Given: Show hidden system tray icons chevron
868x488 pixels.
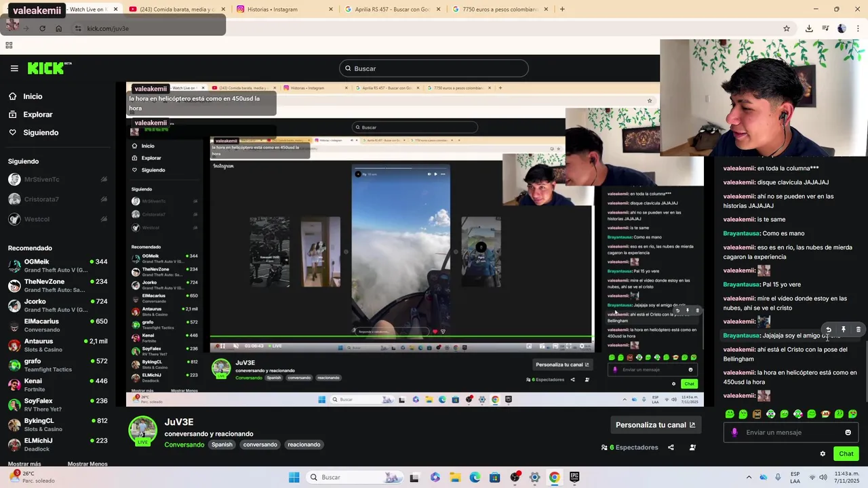Looking at the screenshot, I should click(749, 477).
